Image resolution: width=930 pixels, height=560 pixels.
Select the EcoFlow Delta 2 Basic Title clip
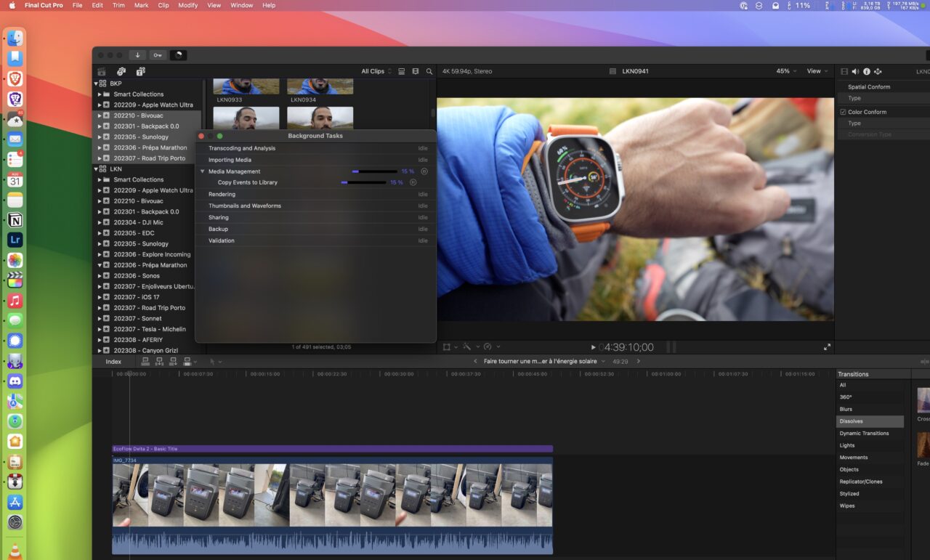[x=332, y=449]
